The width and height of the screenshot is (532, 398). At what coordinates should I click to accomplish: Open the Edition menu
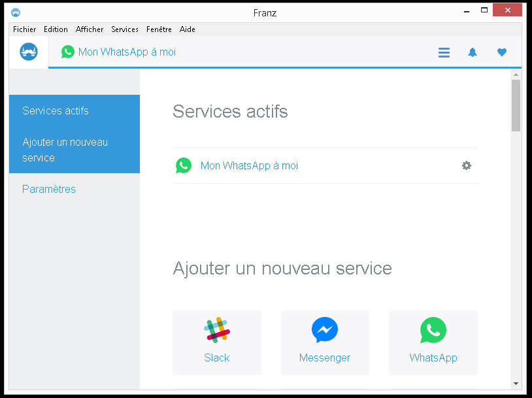click(56, 29)
